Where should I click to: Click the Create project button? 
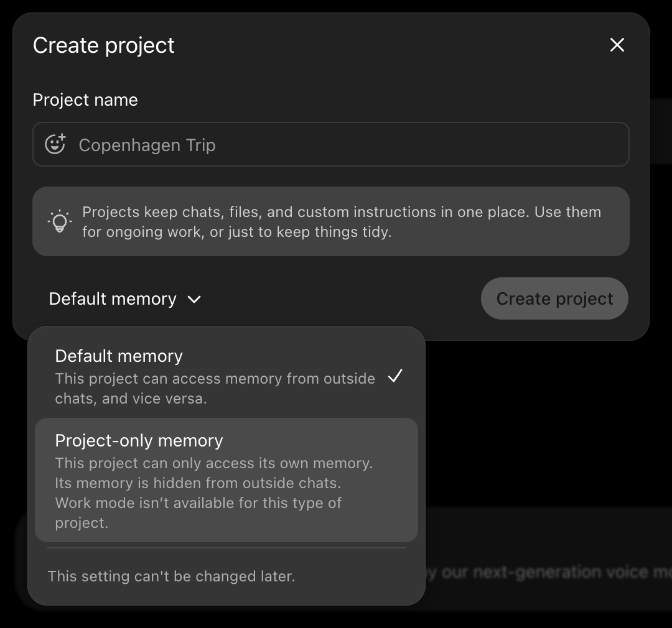click(554, 298)
